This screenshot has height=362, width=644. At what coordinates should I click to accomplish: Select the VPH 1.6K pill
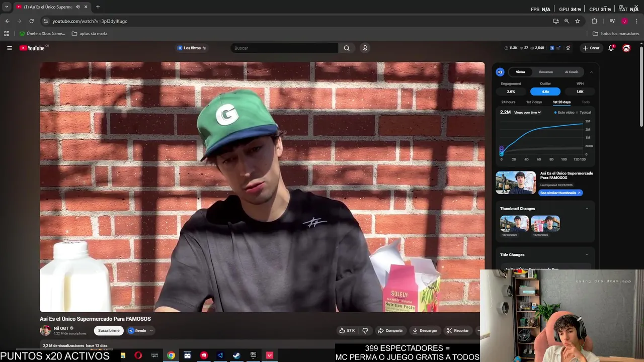[x=580, y=92]
